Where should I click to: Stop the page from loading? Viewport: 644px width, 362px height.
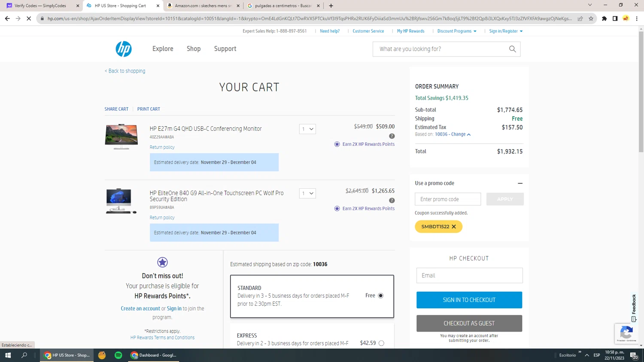coord(29,18)
